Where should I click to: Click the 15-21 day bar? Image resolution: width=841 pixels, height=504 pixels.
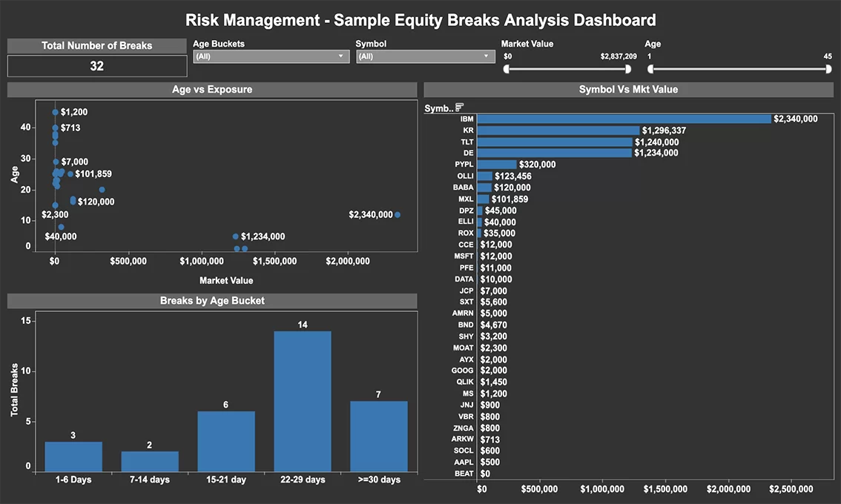[225, 442]
